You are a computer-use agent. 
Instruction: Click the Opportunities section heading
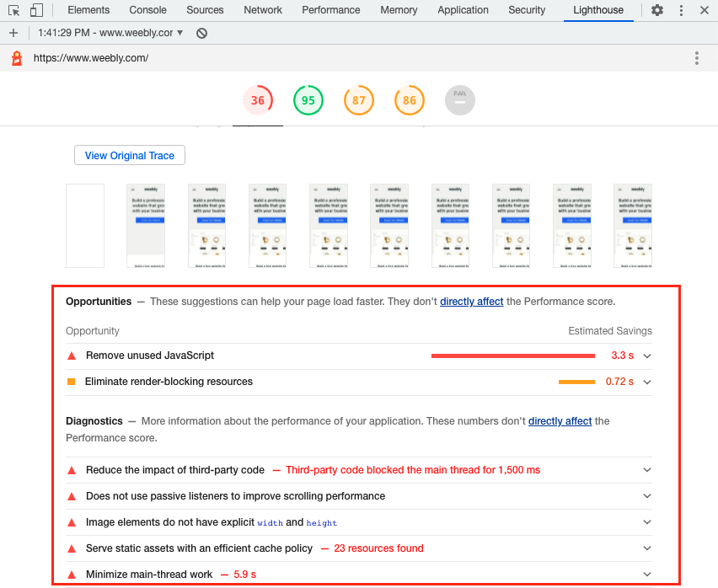99,302
